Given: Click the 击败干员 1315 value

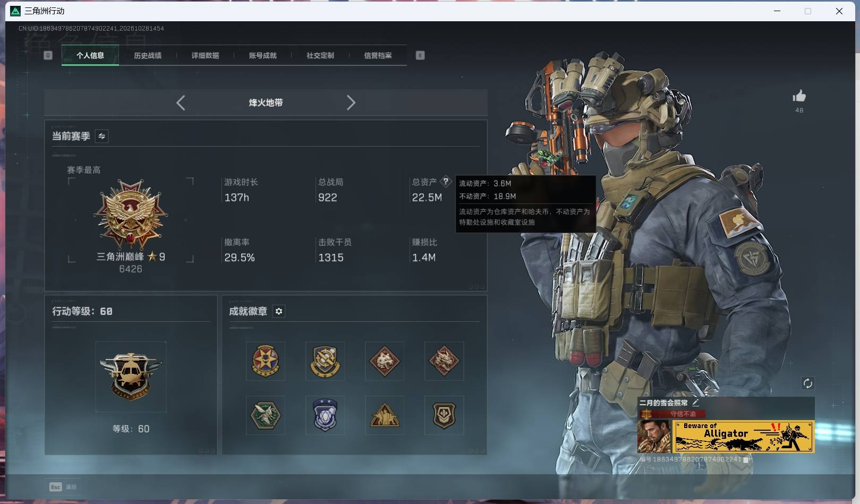Looking at the screenshot, I should coord(331,258).
